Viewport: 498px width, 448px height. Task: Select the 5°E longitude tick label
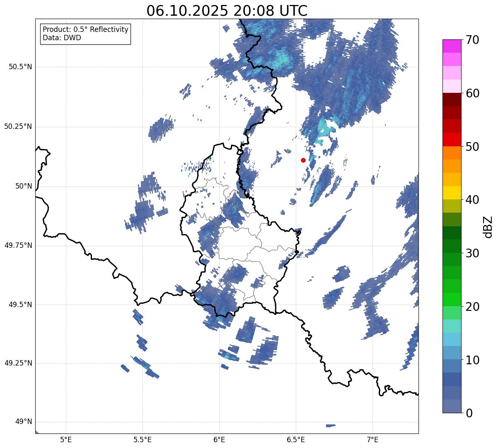pyautogui.click(x=66, y=439)
